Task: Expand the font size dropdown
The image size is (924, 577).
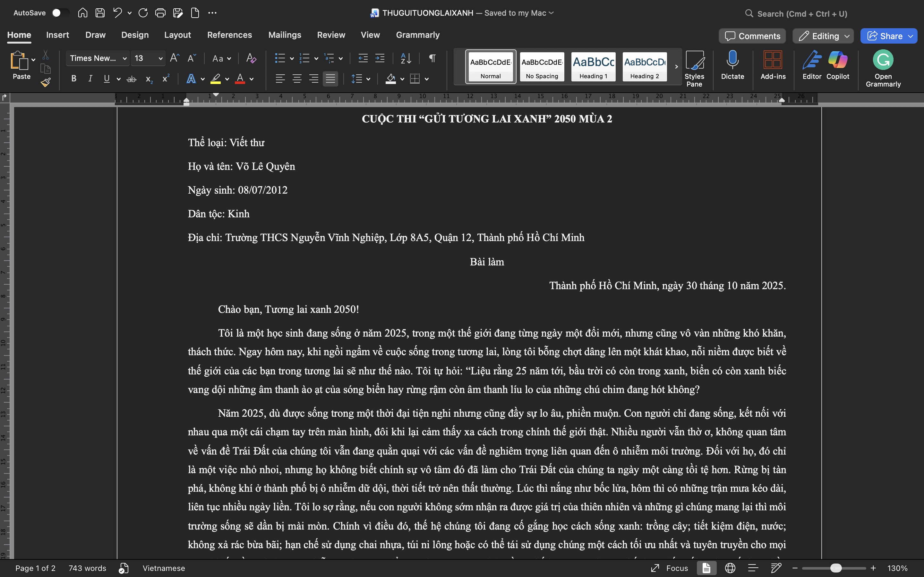Action: [160, 58]
